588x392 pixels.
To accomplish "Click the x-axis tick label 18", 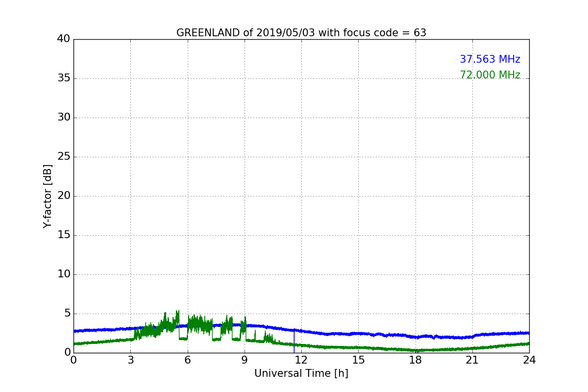I will coord(416,360).
